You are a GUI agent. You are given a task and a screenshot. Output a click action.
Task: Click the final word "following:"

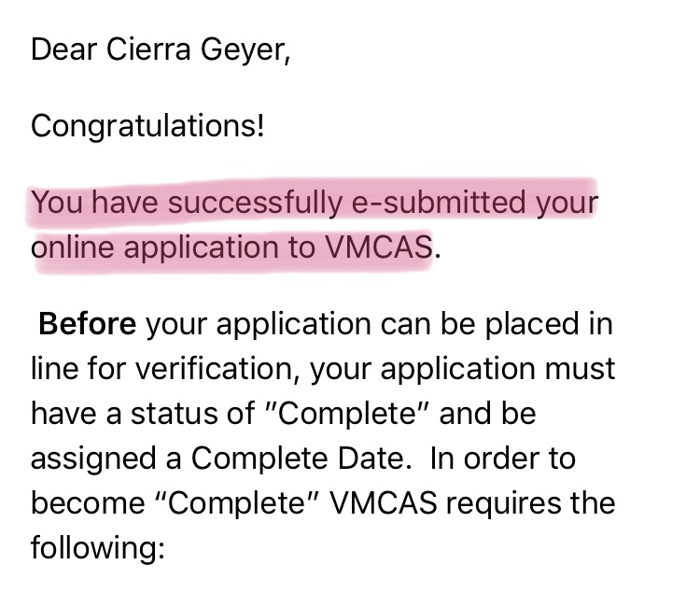pos(97,548)
